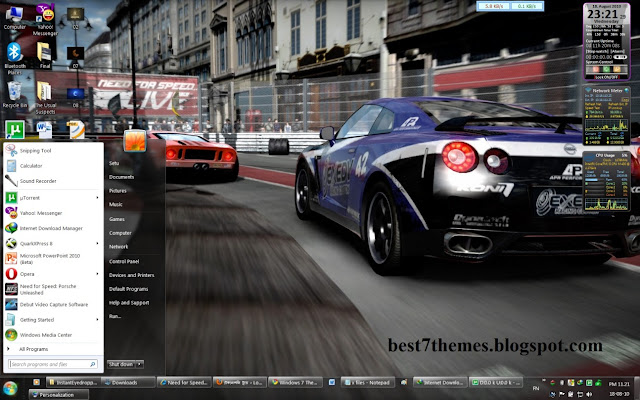Open Default Programs
The width and height of the screenshot is (640, 400).
pos(129,289)
